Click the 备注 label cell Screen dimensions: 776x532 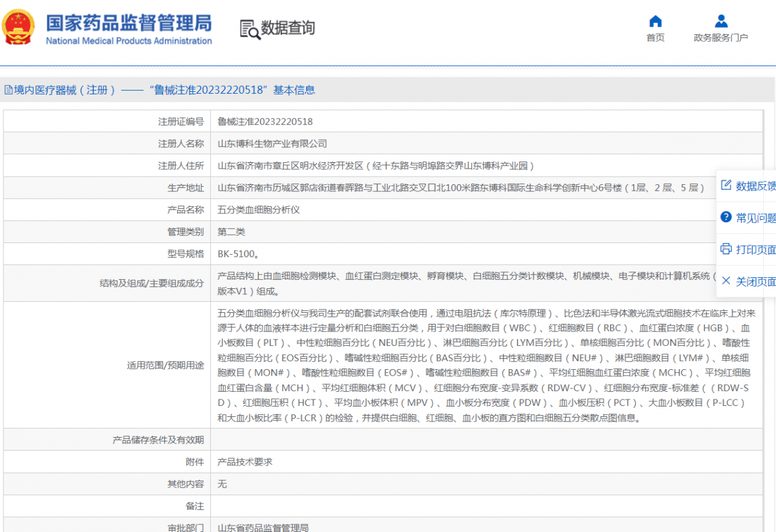click(107, 506)
